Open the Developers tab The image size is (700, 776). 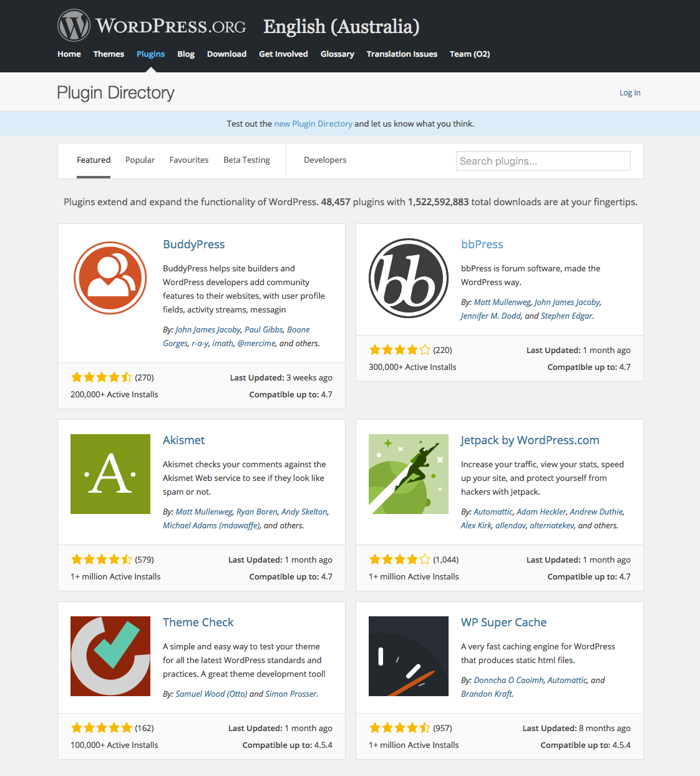[325, 160]
